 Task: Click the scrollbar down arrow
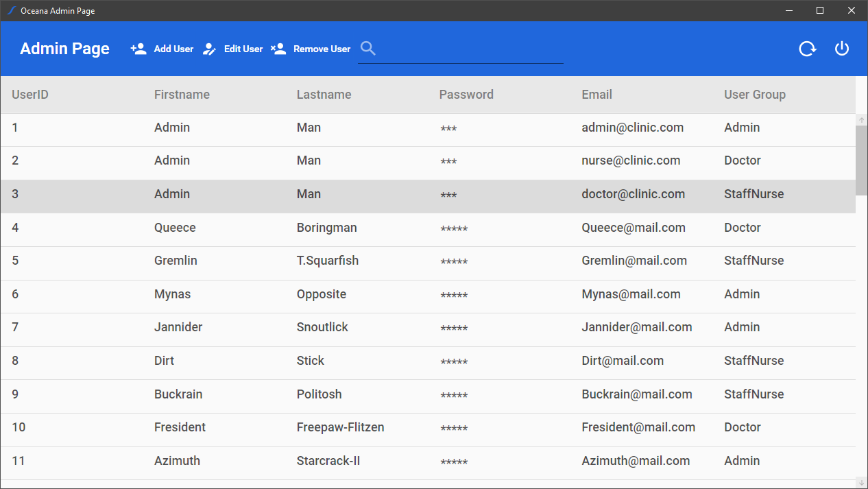pos(862,483)
